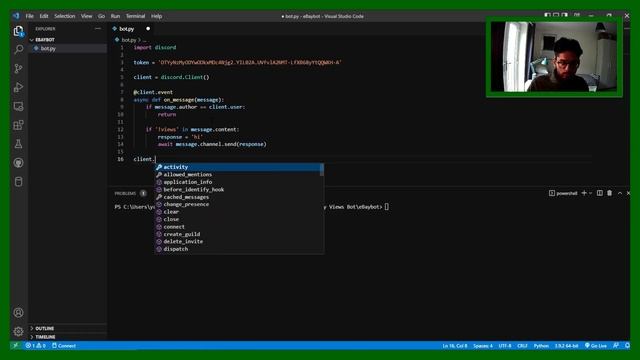Open the customize layout icon

577,16
